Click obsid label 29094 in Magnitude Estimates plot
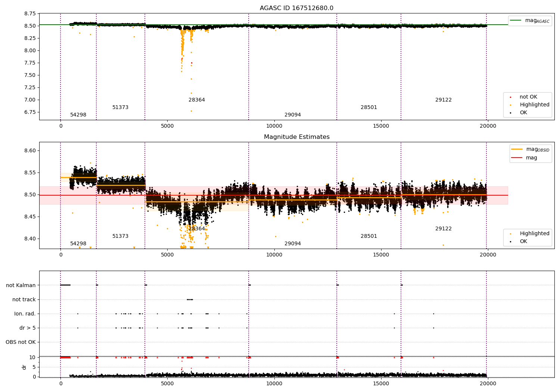560x392 pixels. (x=292, y=244)
